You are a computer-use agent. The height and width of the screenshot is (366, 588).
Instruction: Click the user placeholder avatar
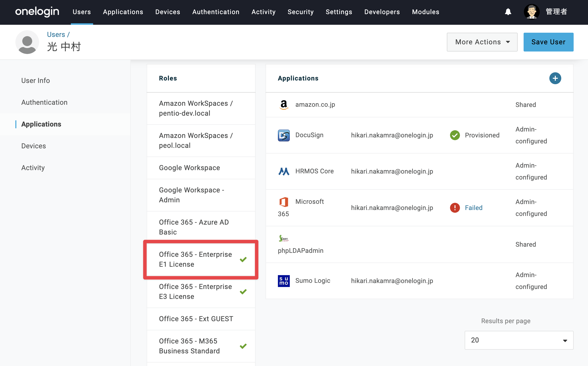(27, 42)
